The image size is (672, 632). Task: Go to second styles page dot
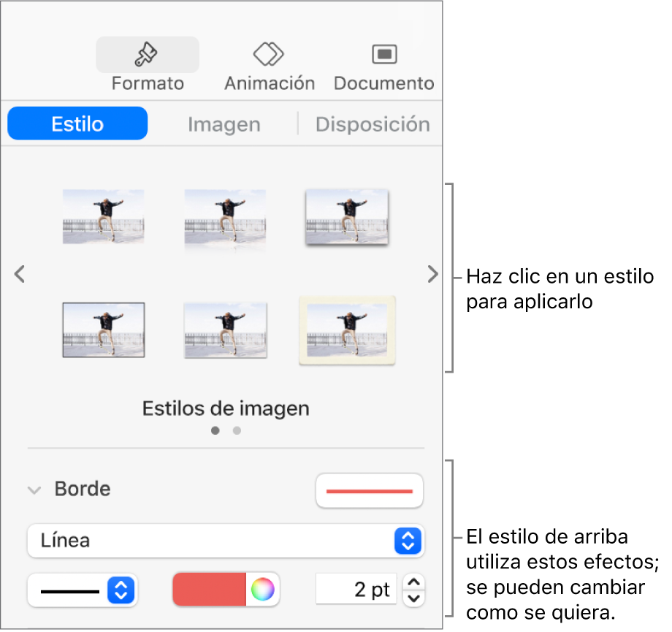(x=237, y=430)
